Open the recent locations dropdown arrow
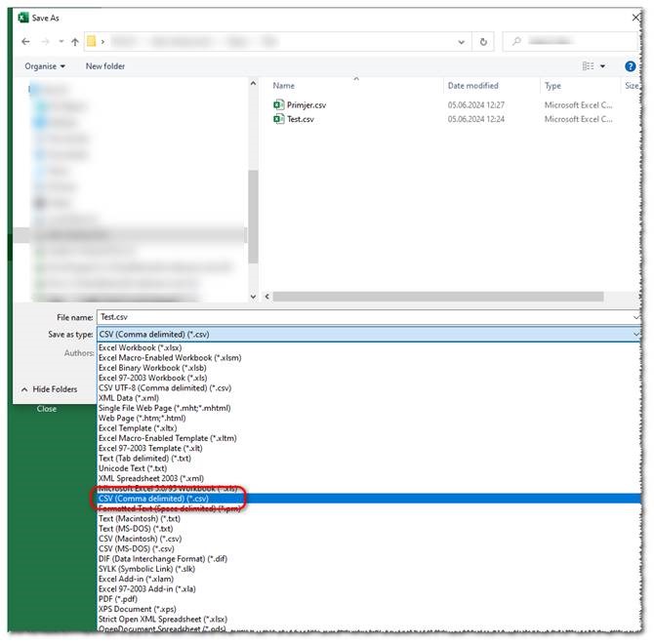This screenshot has height=644, width=654. [61, 42]
